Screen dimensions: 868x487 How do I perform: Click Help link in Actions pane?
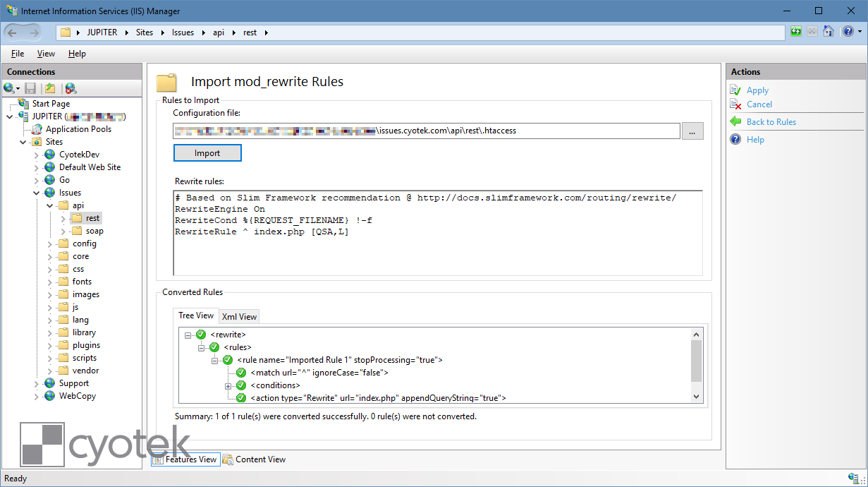(x=755, y=140)
